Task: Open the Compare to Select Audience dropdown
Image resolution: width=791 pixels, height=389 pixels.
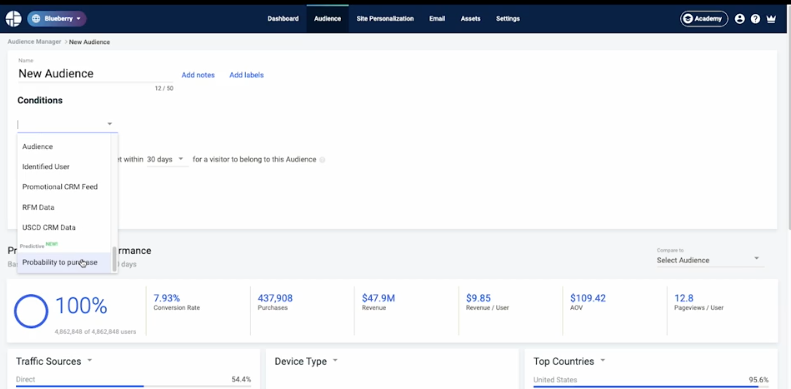Action: [707, 260]
